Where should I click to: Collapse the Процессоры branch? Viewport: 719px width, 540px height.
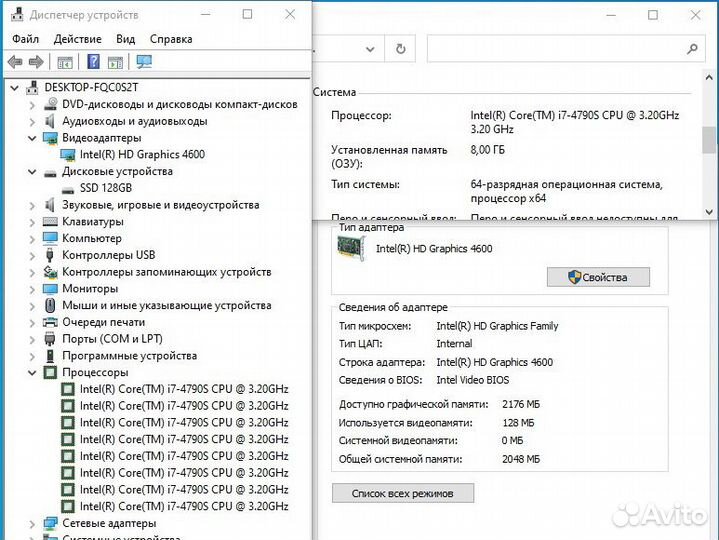pos(32,373)
